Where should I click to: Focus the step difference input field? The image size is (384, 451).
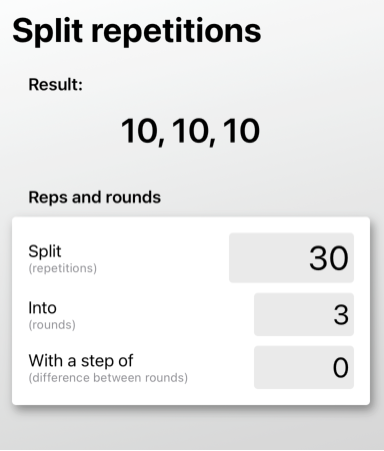[x=304, y=367]
